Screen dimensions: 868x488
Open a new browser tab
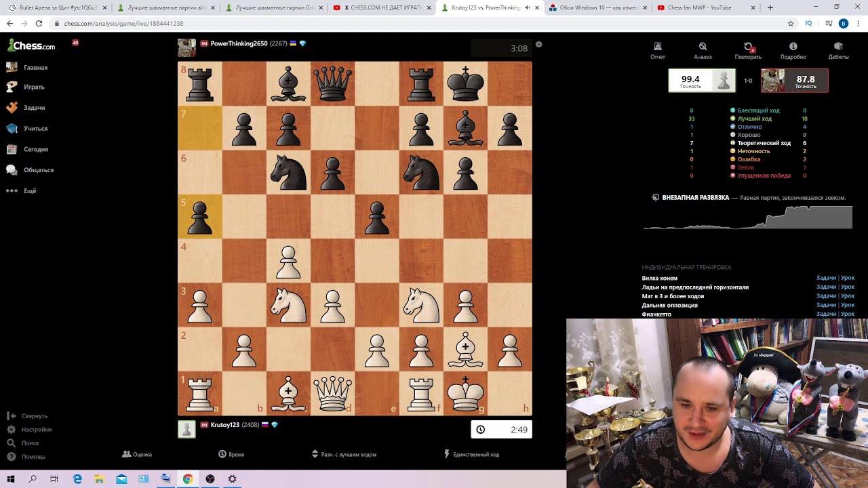770,7
